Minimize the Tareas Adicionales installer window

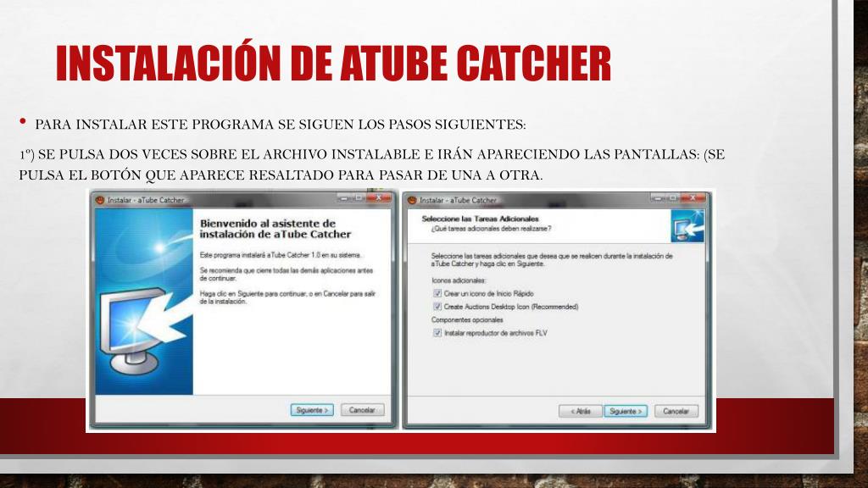click(x=657, y=197)
